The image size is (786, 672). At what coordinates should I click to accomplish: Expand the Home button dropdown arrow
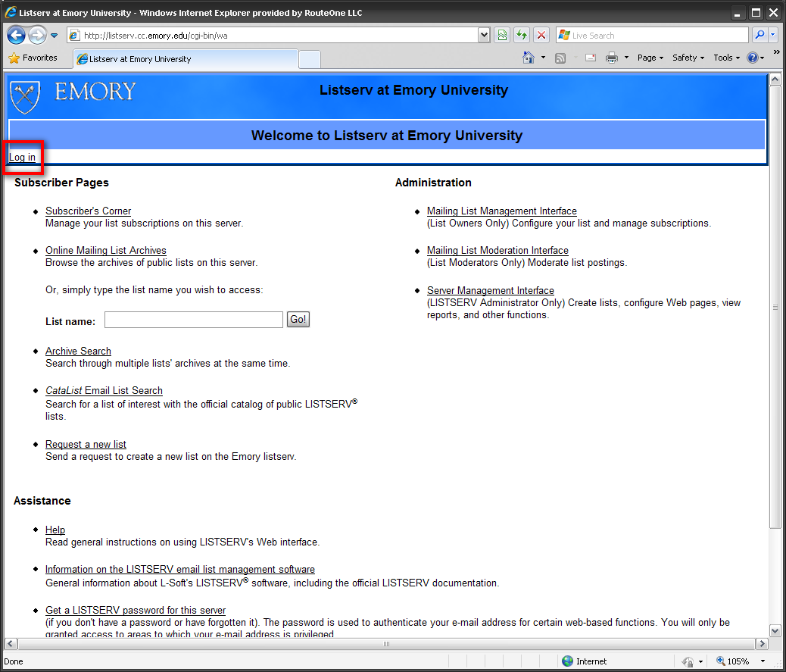[544, 58]
